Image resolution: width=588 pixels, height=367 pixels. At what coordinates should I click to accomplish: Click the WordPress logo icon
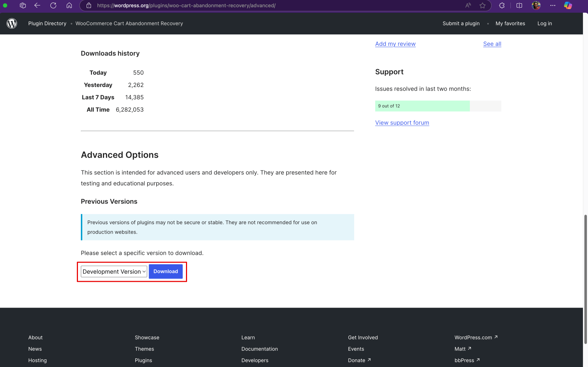pyautogui.click(x=12, y=24)
